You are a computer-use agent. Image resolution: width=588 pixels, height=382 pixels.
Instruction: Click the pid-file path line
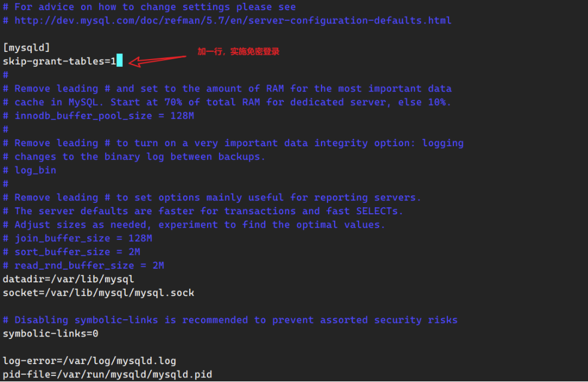[x=107, y=375]
